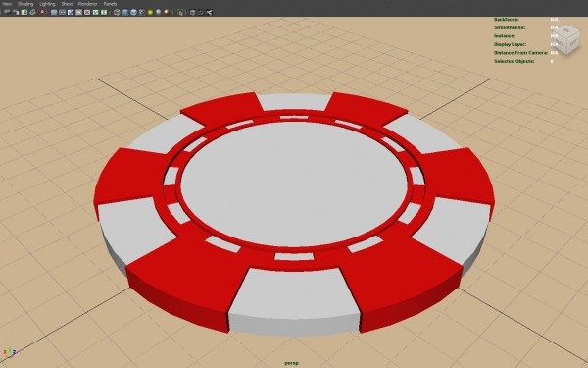Click the persp camera label
588x368 pixels.
pyautogui.click(x=291, y=363)
